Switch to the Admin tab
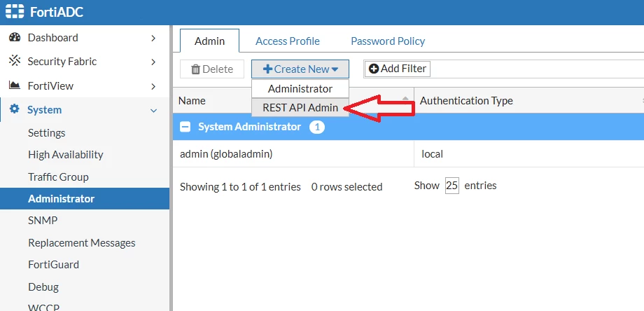644x311 pixels. click(209, 41)
